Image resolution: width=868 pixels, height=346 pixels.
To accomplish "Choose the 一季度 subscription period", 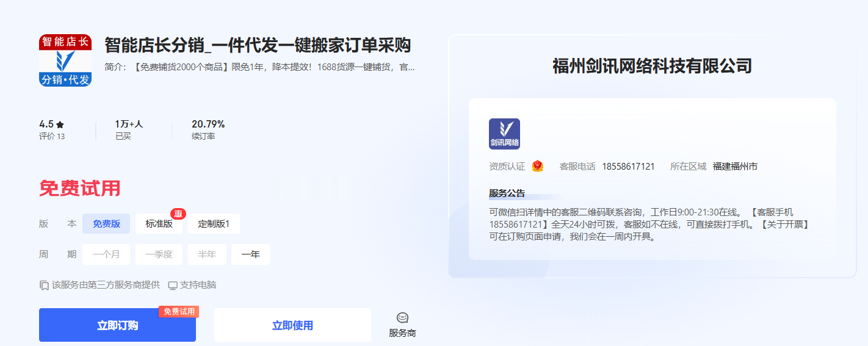I will click(x=159, y=254).
